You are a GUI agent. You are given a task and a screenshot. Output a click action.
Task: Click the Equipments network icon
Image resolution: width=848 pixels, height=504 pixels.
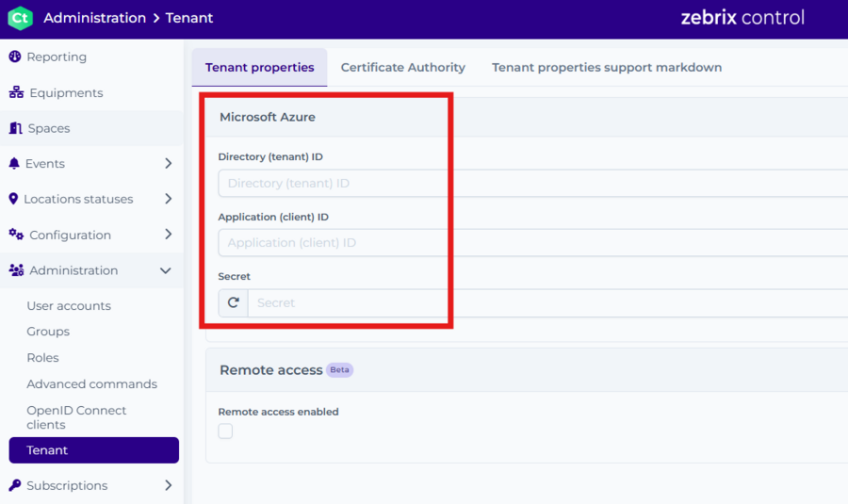[16, 92]
